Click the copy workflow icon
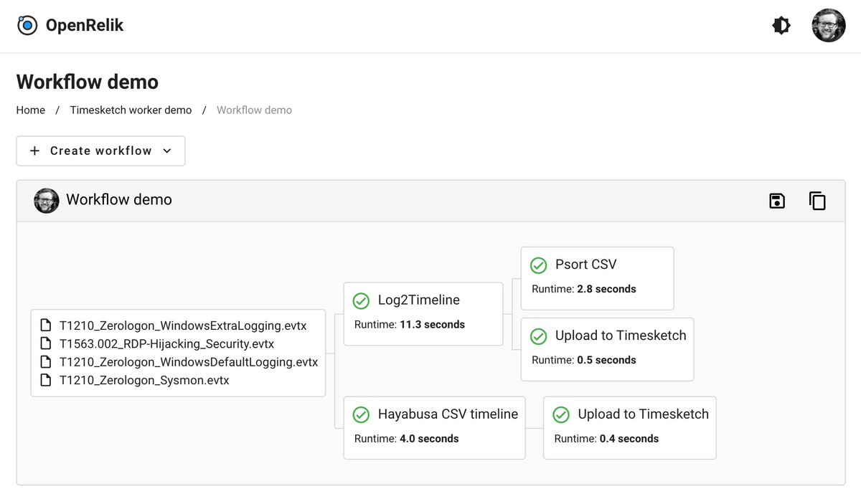This screenshot has height=504, width=861. click(x=817, y=201)
